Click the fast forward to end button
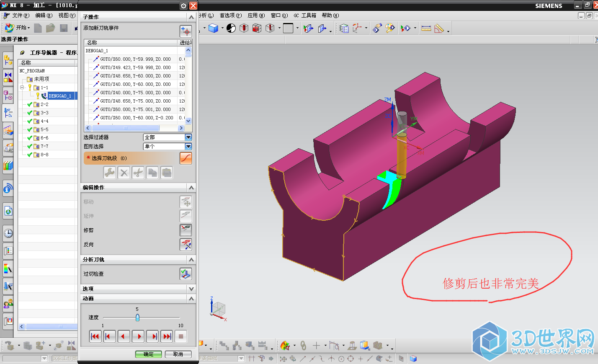 167,336
